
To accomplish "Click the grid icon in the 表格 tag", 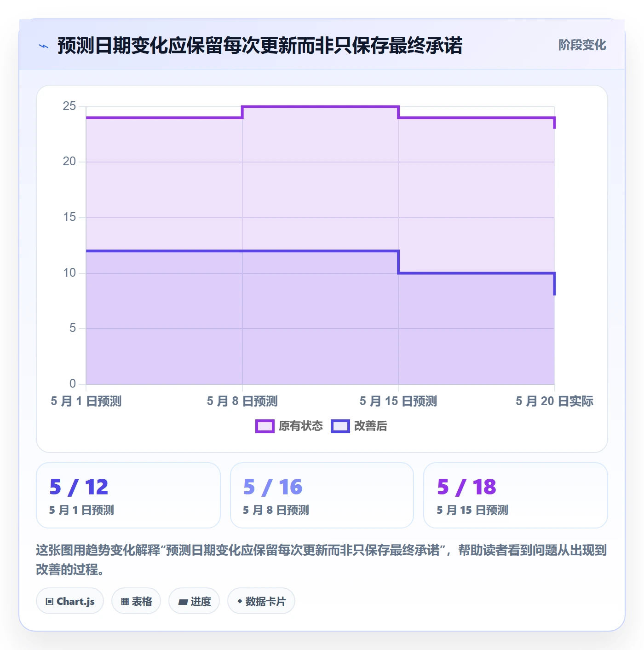I will (125, 601).
